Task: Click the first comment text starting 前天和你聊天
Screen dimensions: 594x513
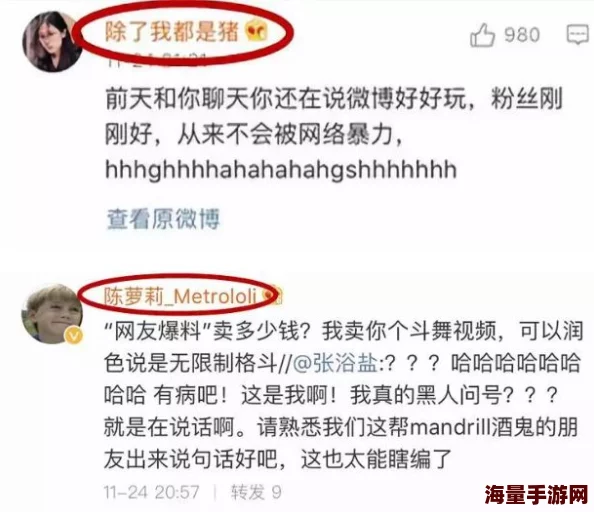Action: click(x=333, y=117)
